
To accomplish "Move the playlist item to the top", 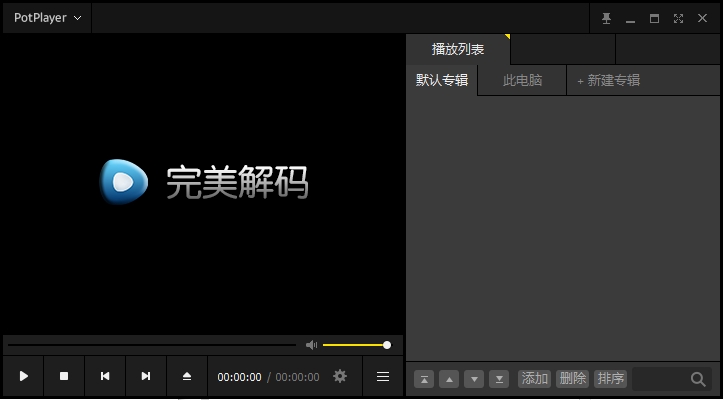I will pos(424,379).
